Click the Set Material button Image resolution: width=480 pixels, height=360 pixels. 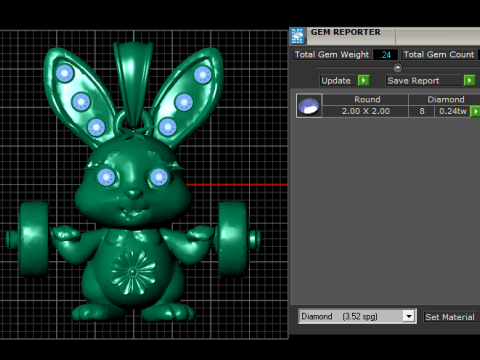[450, 317]
